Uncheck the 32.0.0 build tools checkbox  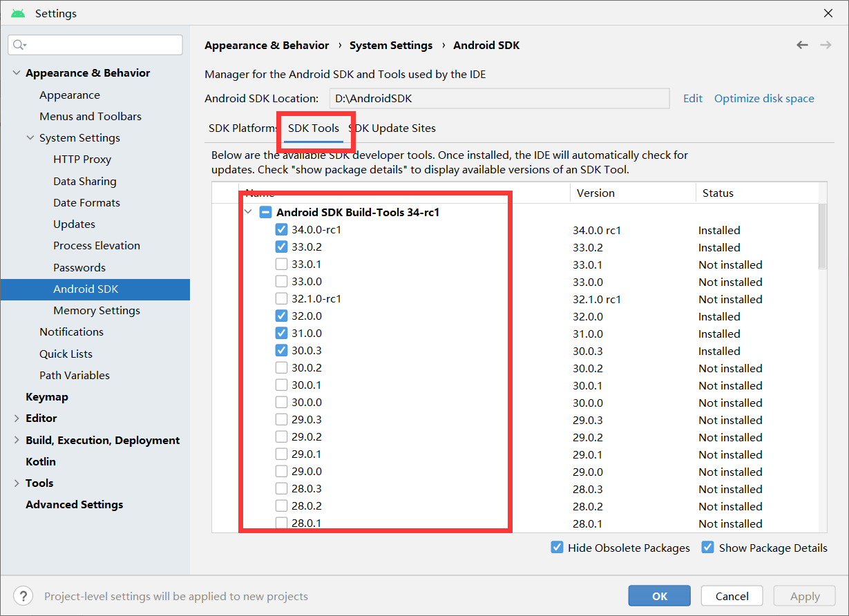(281, 316)
